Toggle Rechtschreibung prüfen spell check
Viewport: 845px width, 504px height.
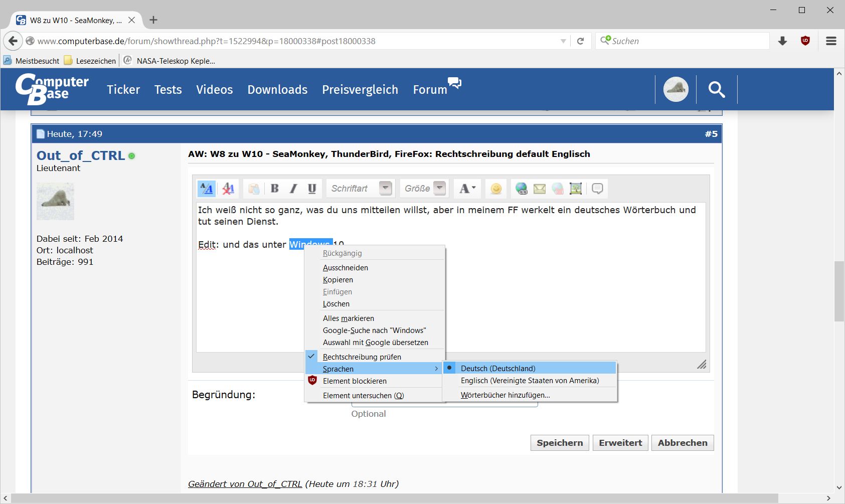pyautogui.click(x=375, y=357)
